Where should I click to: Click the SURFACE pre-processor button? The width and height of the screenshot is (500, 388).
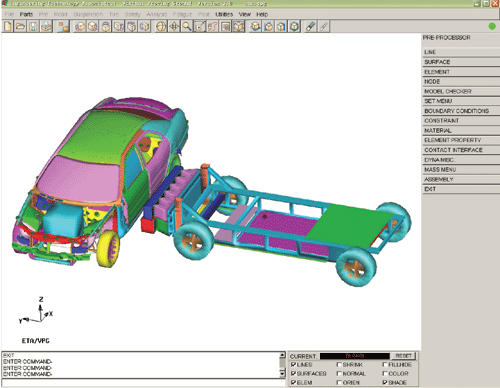(461, 62)
